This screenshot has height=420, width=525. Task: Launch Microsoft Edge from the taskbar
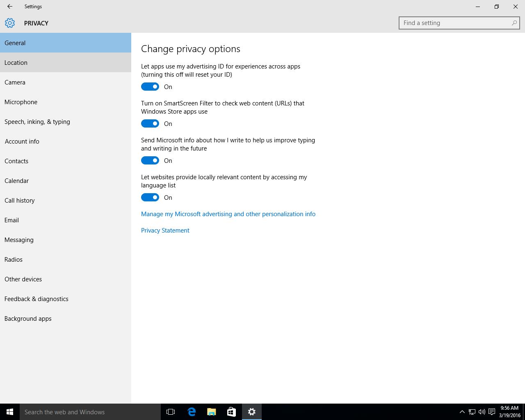[192, 412]
